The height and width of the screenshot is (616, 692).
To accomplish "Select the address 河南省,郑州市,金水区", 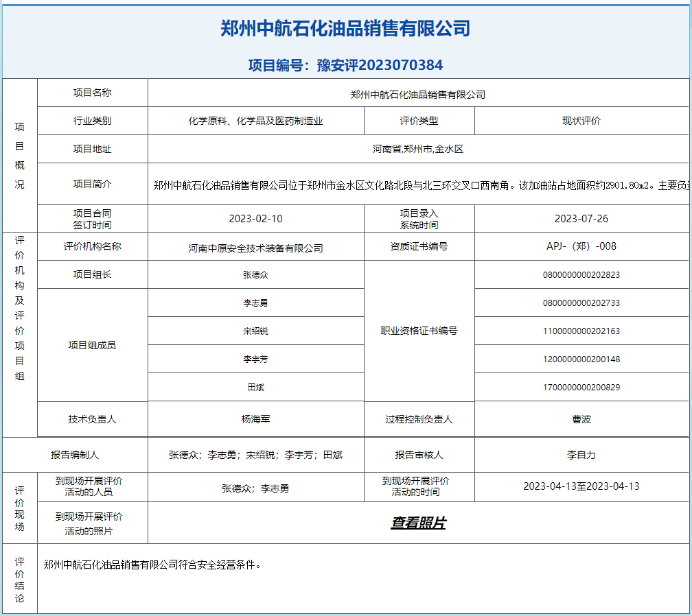I will (418, 149).
